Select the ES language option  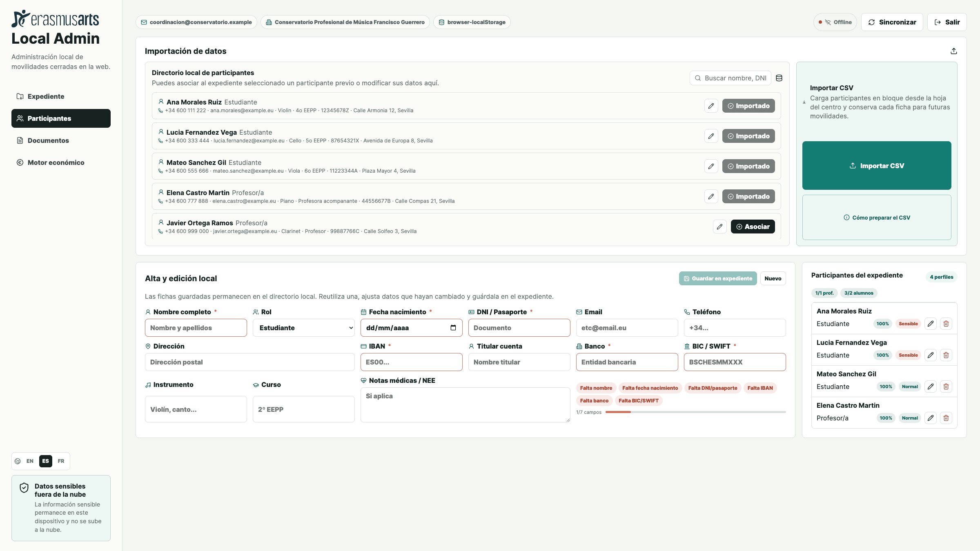pyautogui.click(x=45, y=461)
